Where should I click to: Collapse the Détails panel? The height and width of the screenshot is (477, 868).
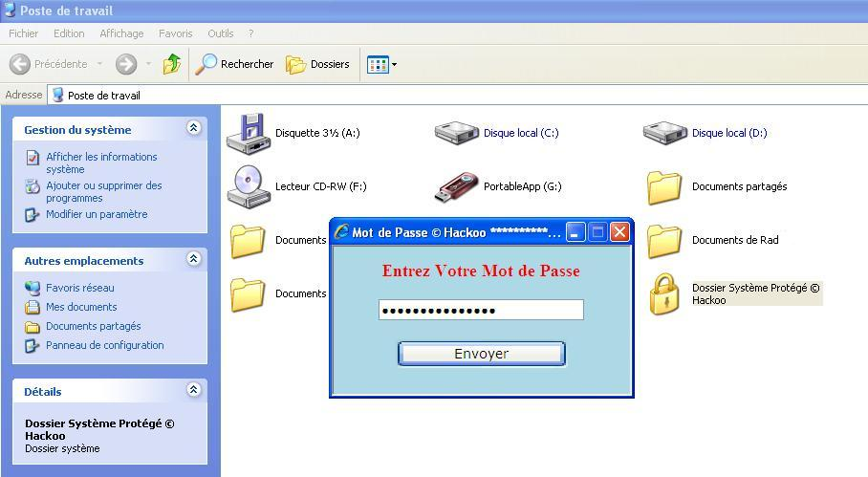point(194,390)
